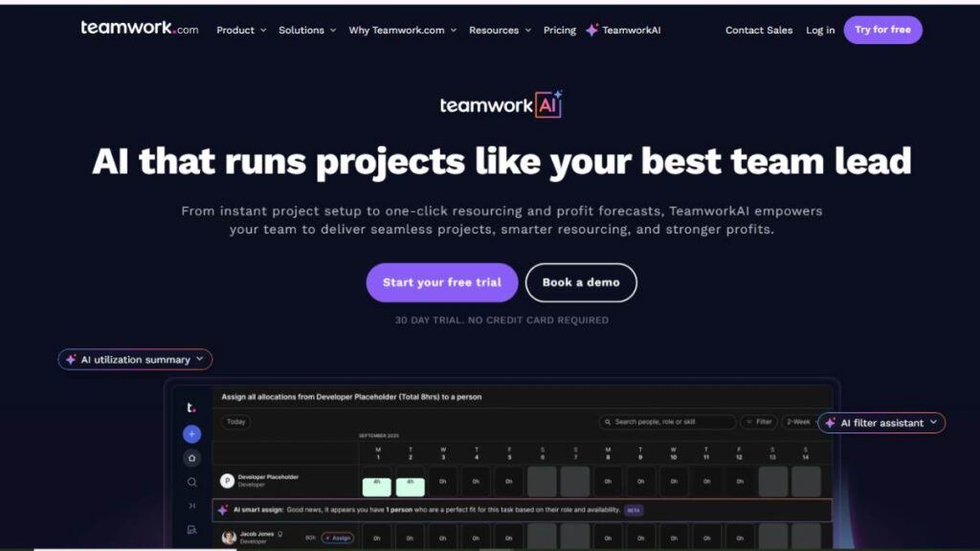Click the Jacob Jones name
Image resolution: width=980 pixels, height=551 pixels.
click(x=256, y=534)
